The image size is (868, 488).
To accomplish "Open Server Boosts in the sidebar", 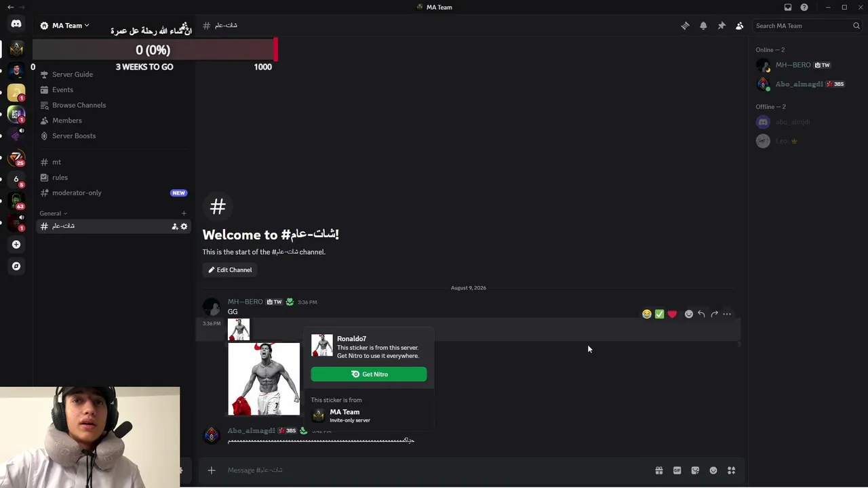I will point(74,136).
